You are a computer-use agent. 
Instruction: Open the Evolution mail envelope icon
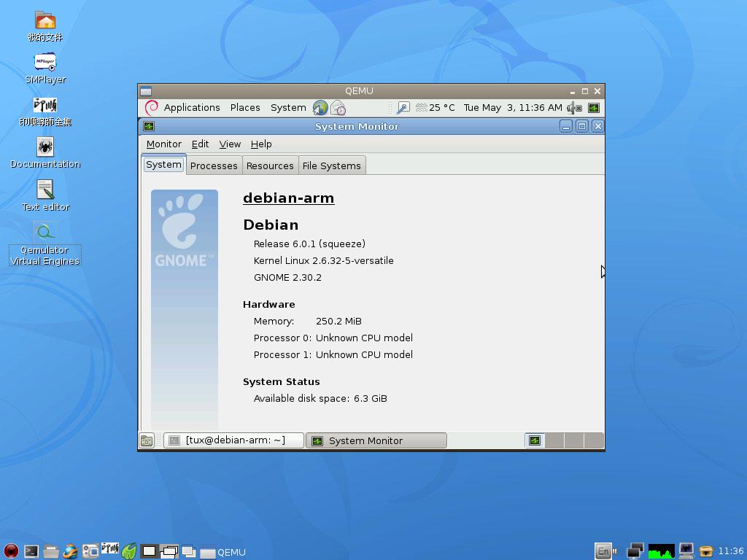click(338, 108)
